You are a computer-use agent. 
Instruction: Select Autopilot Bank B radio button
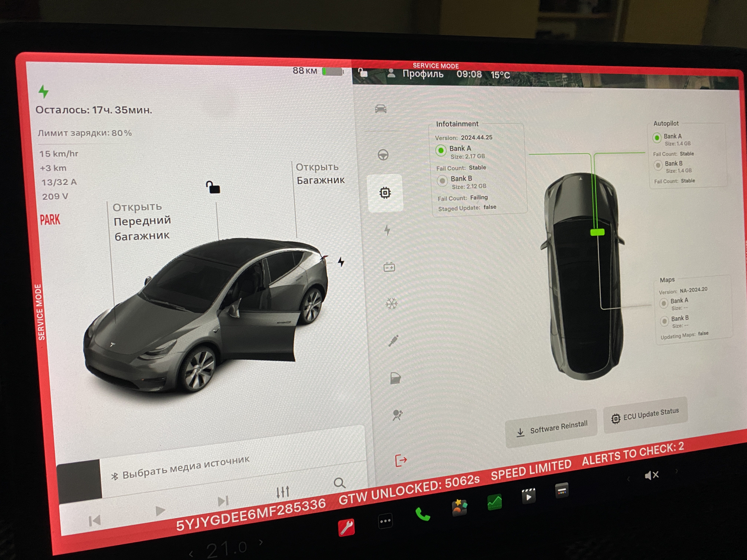tap(658, 165)
